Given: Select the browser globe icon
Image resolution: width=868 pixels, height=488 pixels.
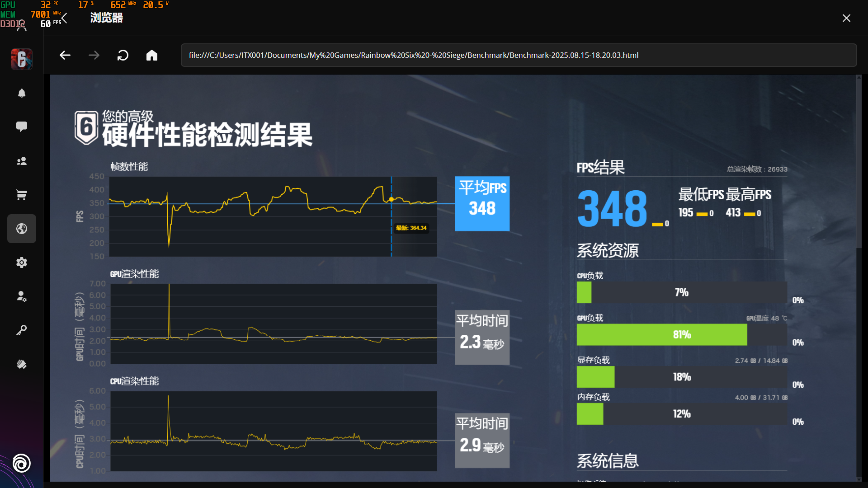Looking at the screenshot, I should [22, 229].
